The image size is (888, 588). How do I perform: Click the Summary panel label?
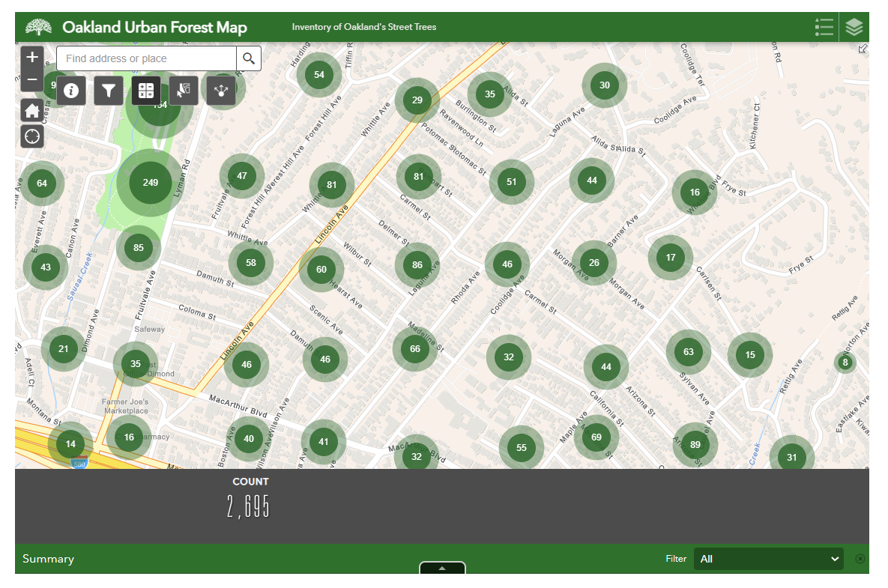click(48, 559)
